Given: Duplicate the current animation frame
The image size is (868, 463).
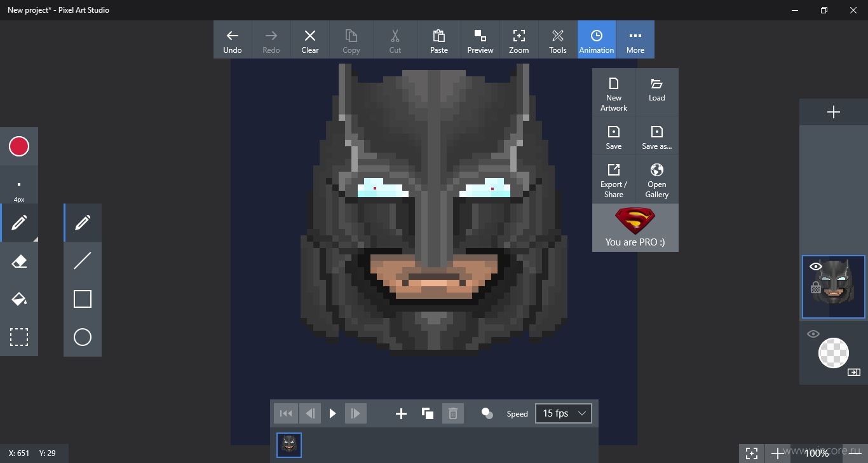Looking at the screenshot, I should [x=428, y=414].
